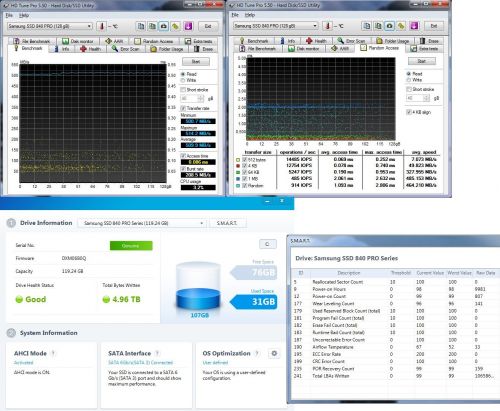Select Write radio button in left Benchmark window
The image size is (500, 411).
coord(183,80)
